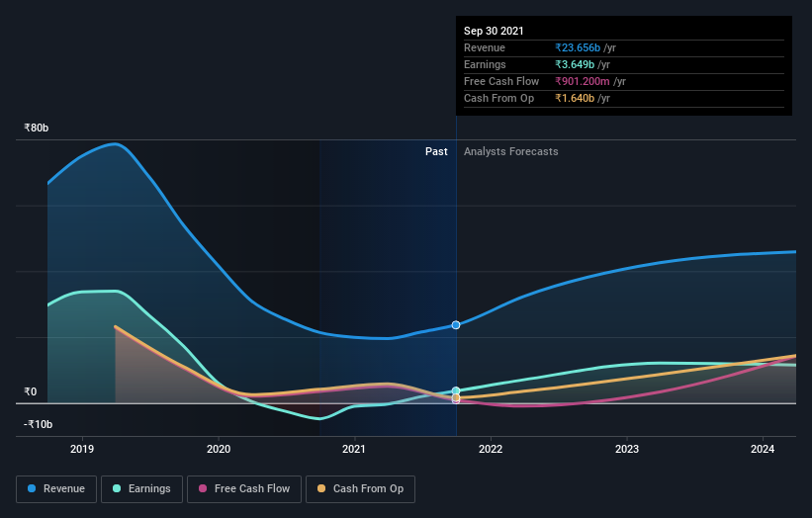Click the Revenue row label in tooltip
This screenshot has width=812, height=518.
pos(485,47)
